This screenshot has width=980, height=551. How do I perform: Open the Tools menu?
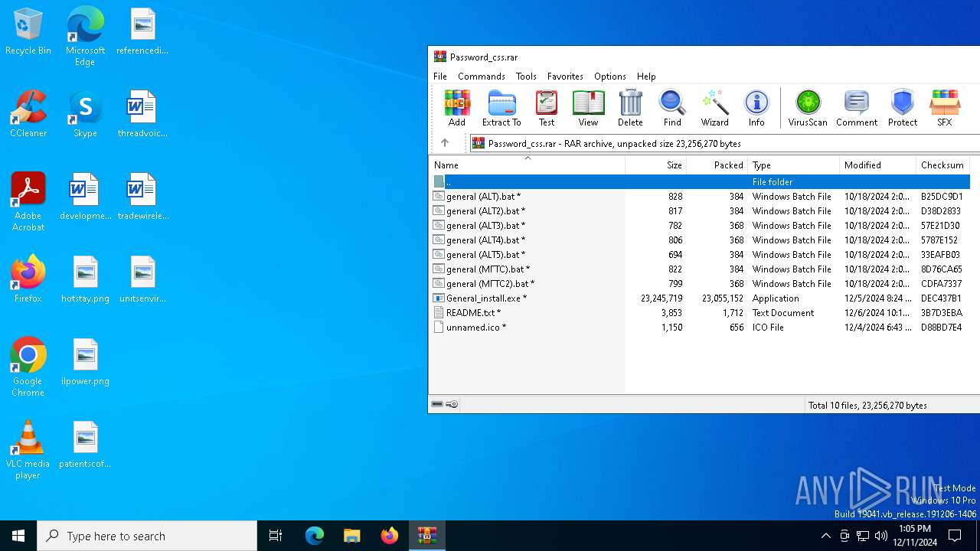click(526, 77)
